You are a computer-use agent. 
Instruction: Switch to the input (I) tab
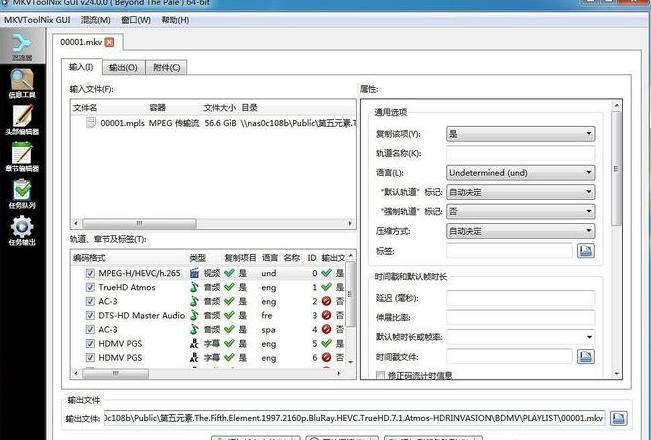[x=81, y=67]
